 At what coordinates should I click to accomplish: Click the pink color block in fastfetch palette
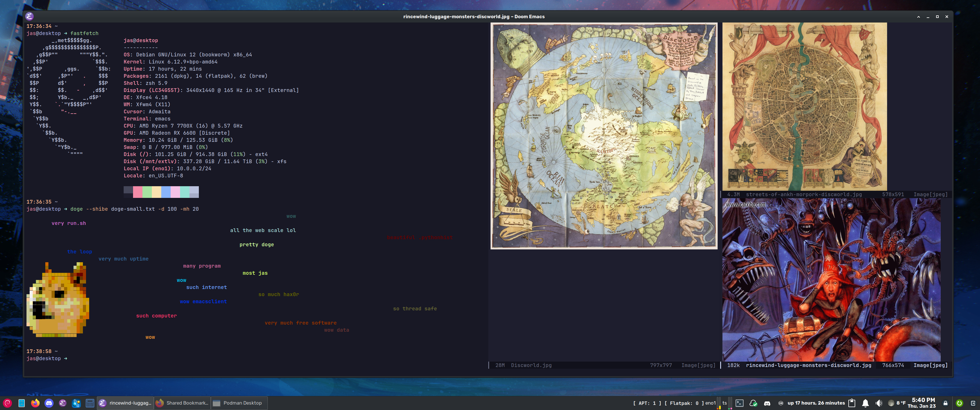pyautogui.click(x=137, y=192)
